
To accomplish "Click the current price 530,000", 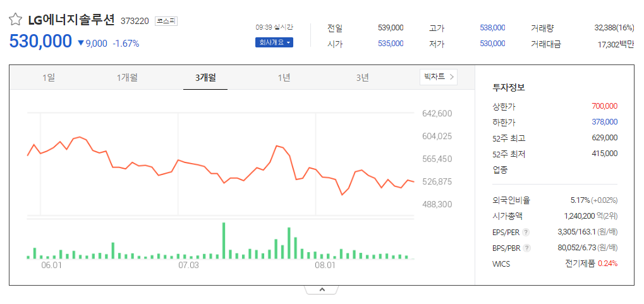I will click(40, 42).
